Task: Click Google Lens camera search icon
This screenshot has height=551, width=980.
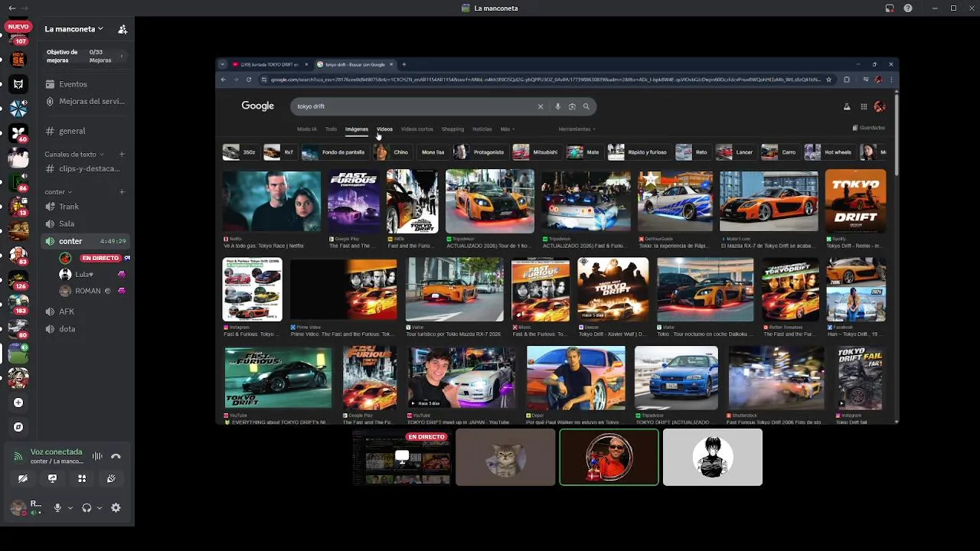Action: [572, 106]
